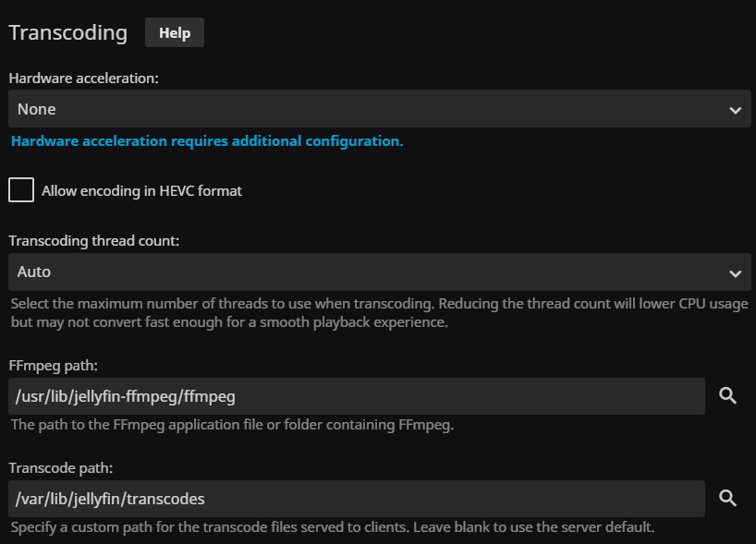Follow the hardware acceleration additional configuration link
The width and height of the screenshot is (756, 544).
(x=207, y=141)
